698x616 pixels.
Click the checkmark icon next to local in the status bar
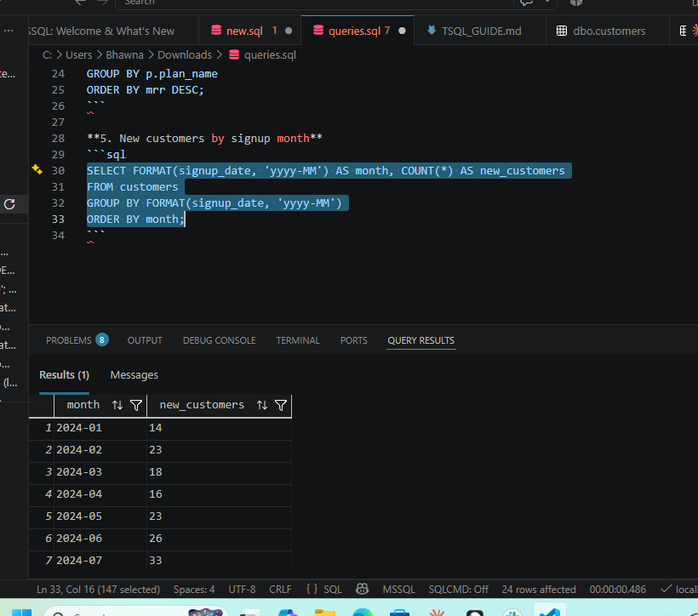666,590
